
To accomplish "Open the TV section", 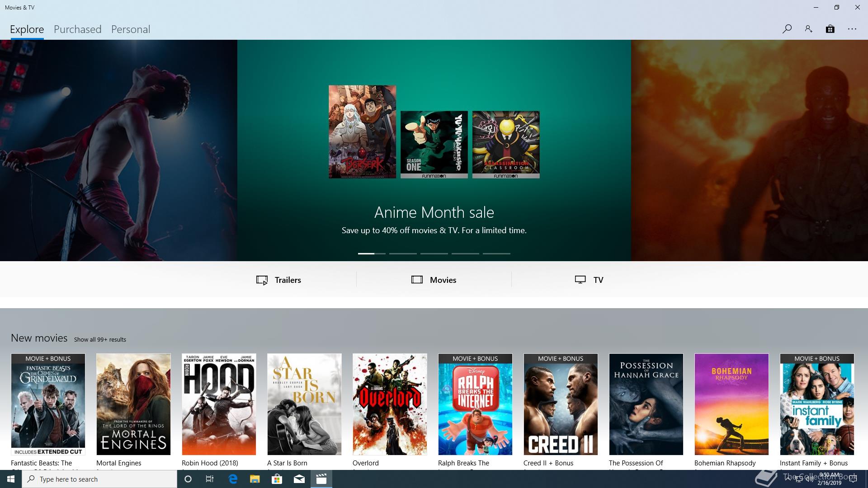I will pos(589,280).
